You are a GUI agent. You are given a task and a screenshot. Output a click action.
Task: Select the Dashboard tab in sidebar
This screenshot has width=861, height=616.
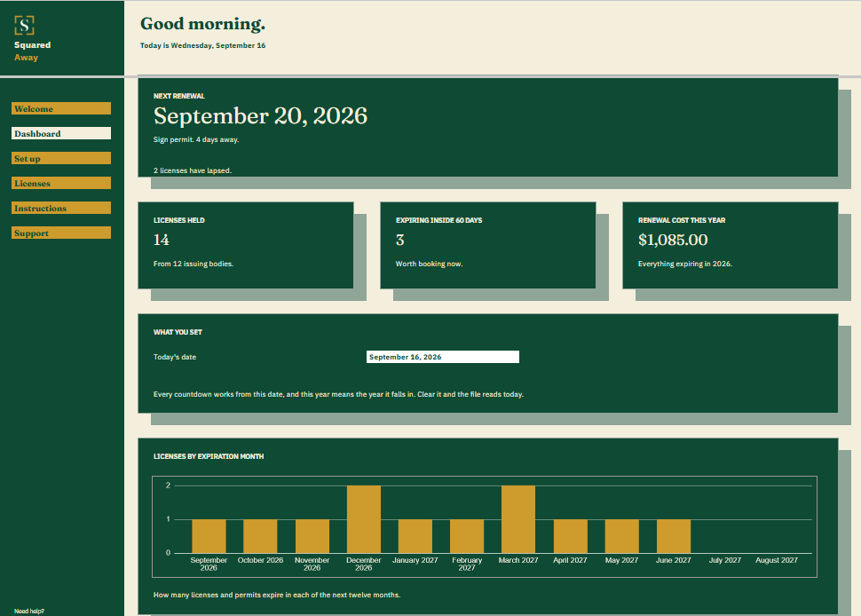click(x=61, y=133)
